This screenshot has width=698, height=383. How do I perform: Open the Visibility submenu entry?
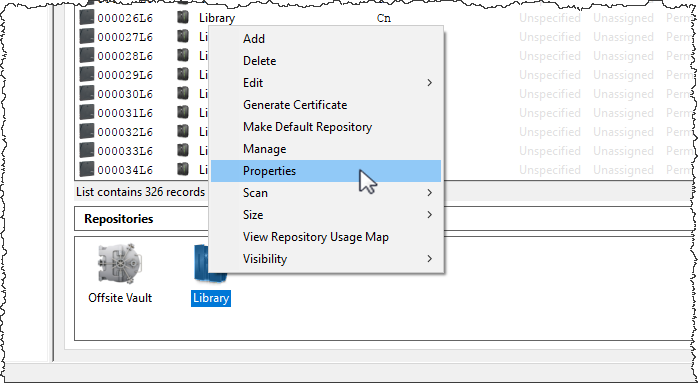point(326,259)
